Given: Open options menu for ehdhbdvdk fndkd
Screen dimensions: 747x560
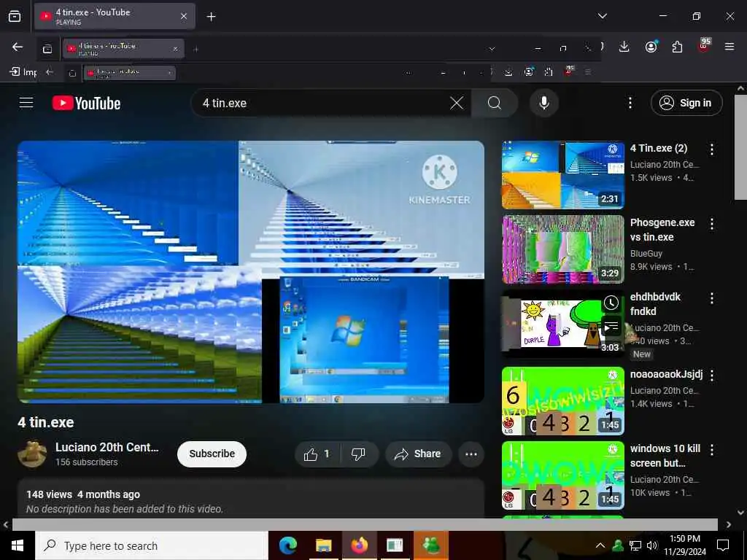Looking at the screenshot, I should coord(712,298).
